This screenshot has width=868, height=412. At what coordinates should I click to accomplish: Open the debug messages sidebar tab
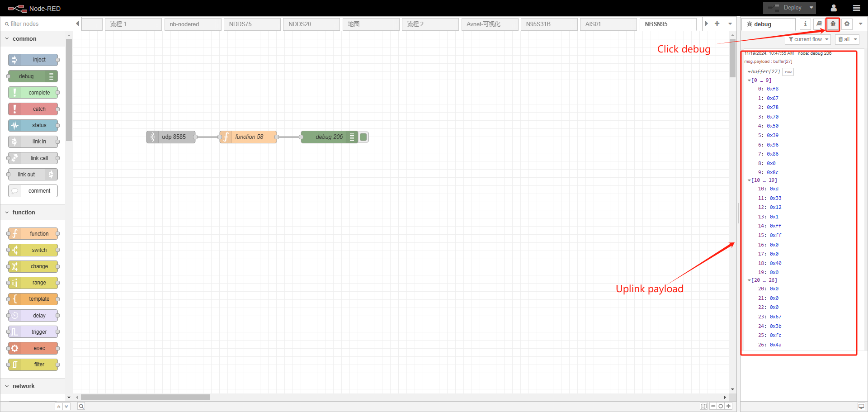(x=833, y=24)
